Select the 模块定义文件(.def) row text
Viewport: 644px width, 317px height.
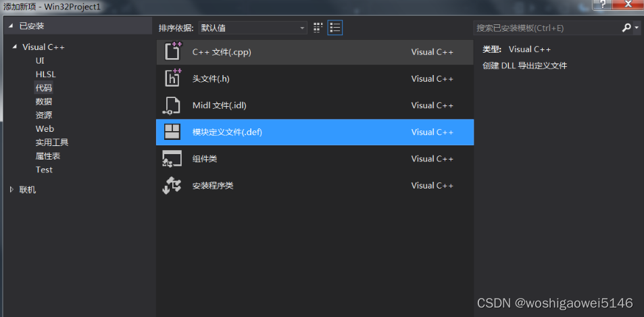pyautogui.click(x=227, y=132)
